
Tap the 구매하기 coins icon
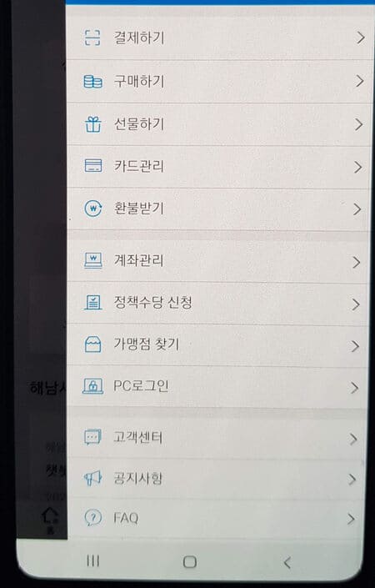[x=92, y=82]
